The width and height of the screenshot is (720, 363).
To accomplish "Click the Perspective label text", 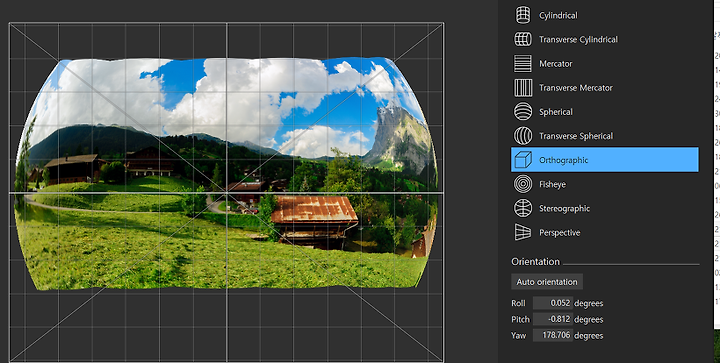I will click(559, 233).
